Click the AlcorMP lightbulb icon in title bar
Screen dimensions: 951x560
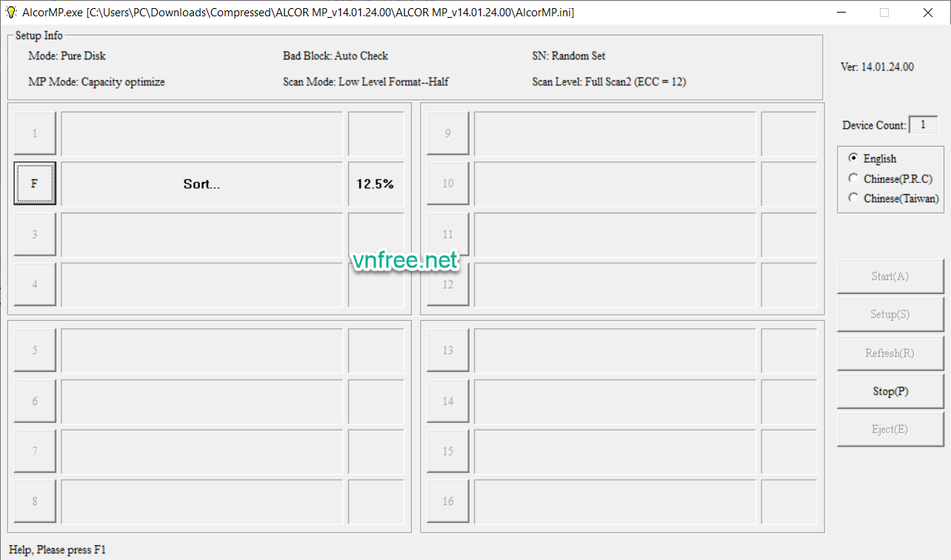point(11,13)
